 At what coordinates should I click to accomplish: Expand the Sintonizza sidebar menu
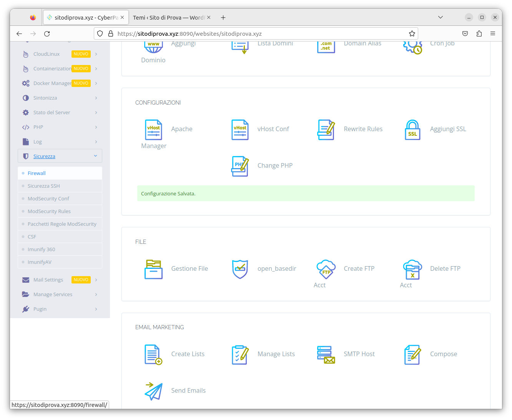pyautogui.click(x=60, y=98)
